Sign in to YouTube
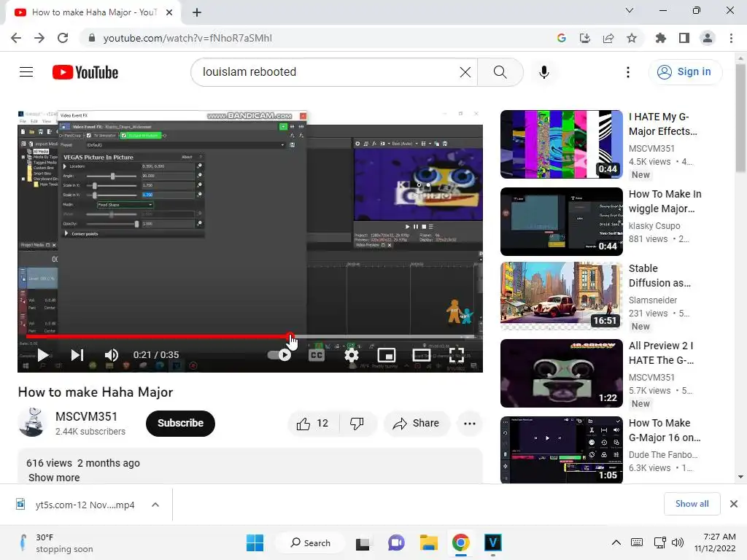The width and height of the screenshot is (747, 560). [685, 72]
